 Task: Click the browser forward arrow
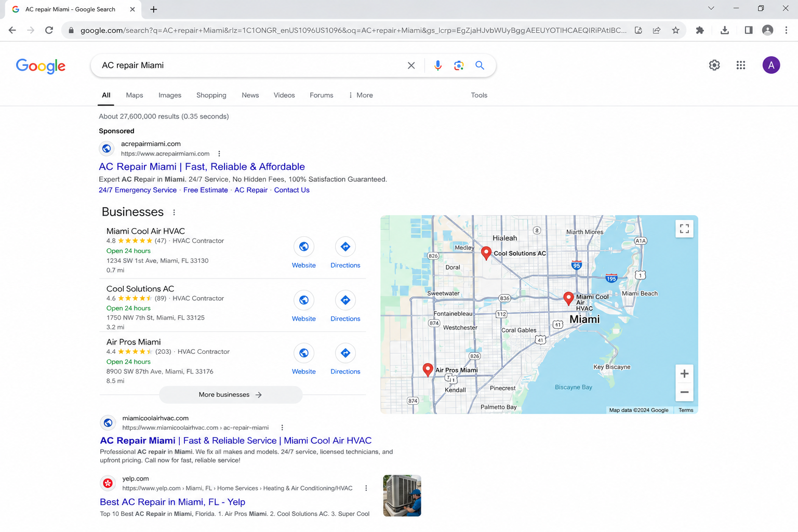[31, 30]
